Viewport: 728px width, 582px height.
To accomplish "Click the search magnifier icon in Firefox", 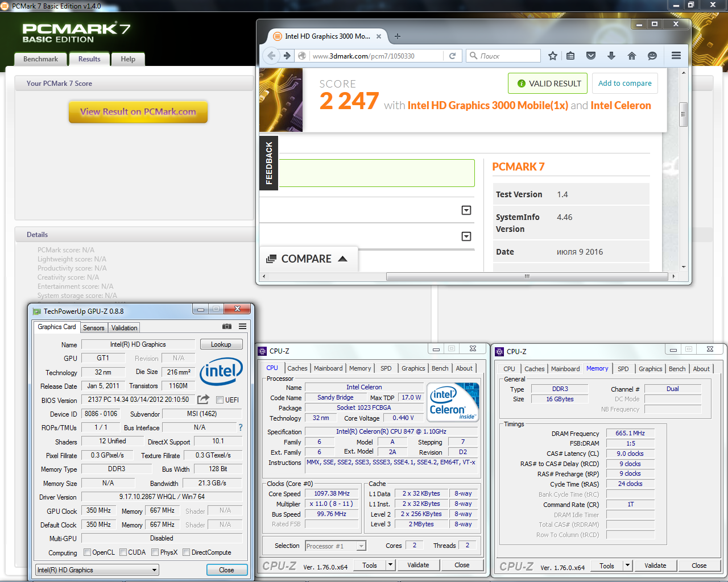I will coord(473,56).
